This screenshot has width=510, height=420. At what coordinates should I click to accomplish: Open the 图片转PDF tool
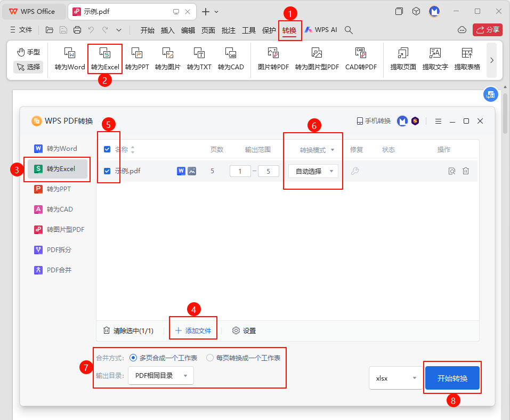click(x=273, y=59)
